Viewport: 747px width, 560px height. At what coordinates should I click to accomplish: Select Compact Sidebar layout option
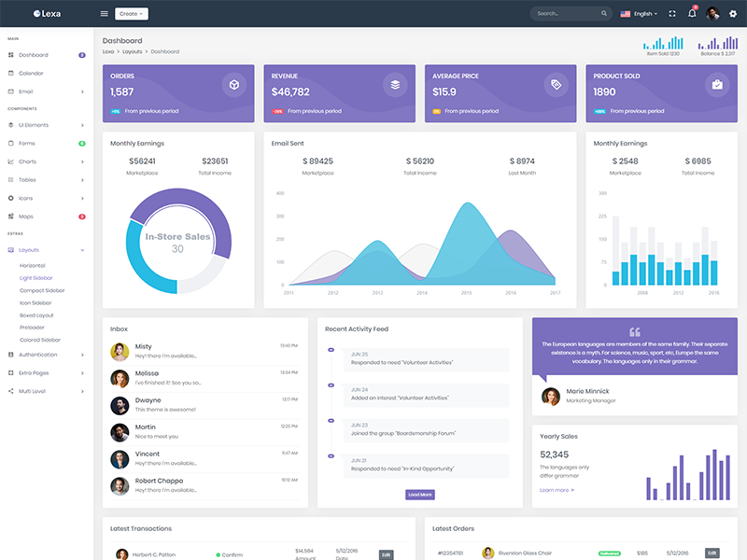click(40, 290)
